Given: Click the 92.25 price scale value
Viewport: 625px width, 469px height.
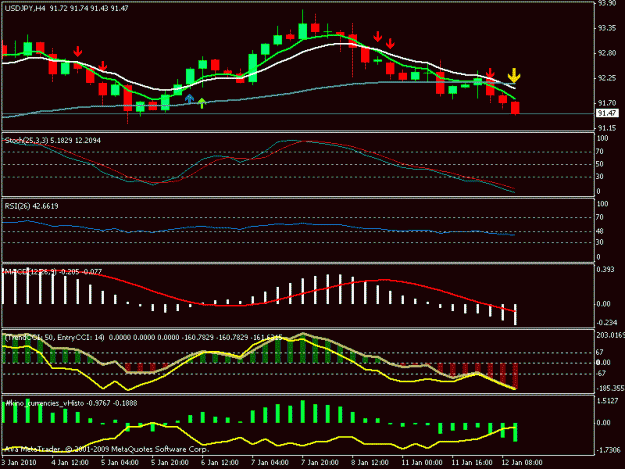Looking at the screenshot, I should click(x=607, y=78).
